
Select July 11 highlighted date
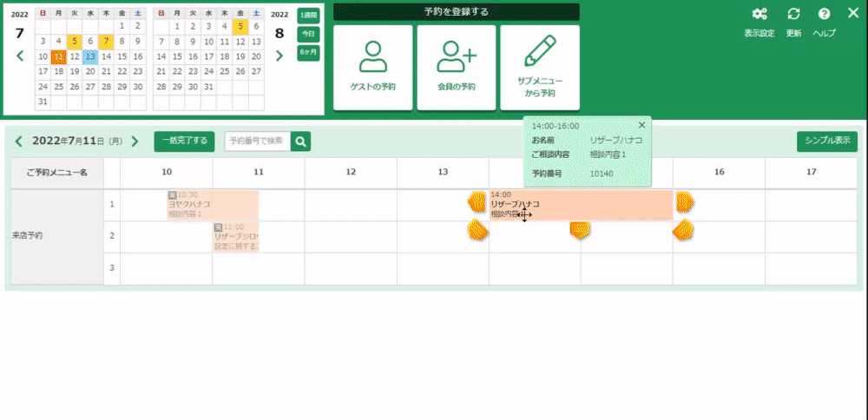click(x=58, y=56)
